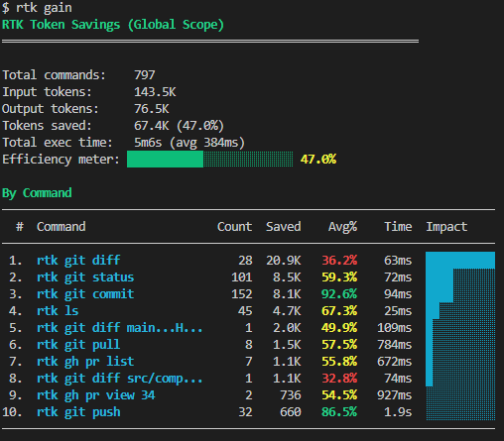
Task: Click the blue impact bar for git diff
Action: tap(460, 261)
